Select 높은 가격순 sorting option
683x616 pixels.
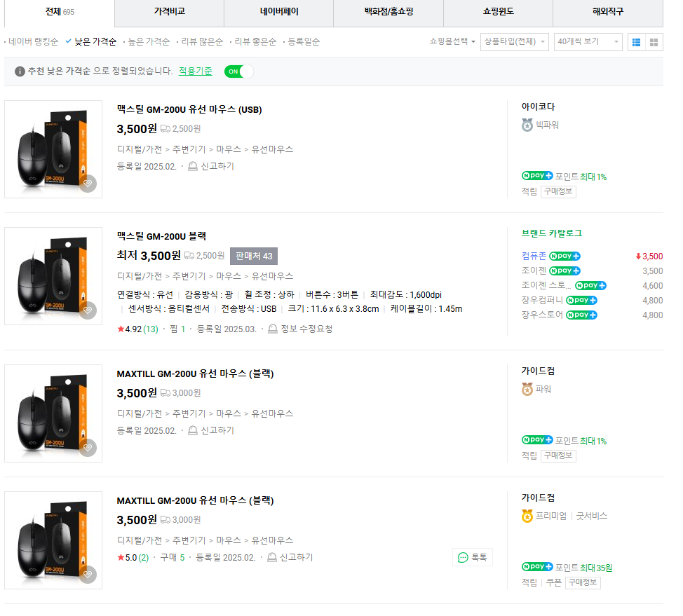point(149,42)
